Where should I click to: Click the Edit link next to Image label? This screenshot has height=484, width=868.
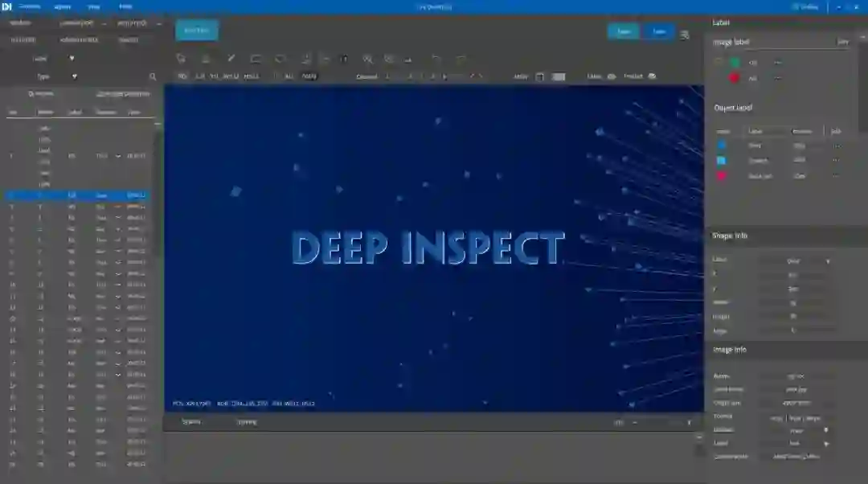[x=842, y=42]
